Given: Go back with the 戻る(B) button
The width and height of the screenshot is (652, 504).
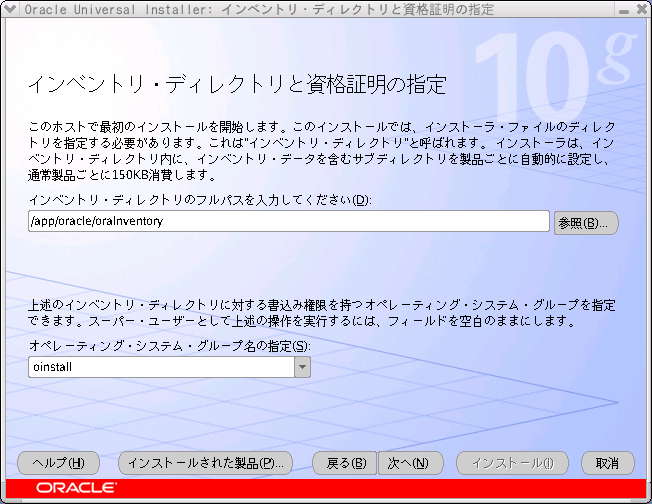Looking at the screenshot, I should (x=345, y=463).
